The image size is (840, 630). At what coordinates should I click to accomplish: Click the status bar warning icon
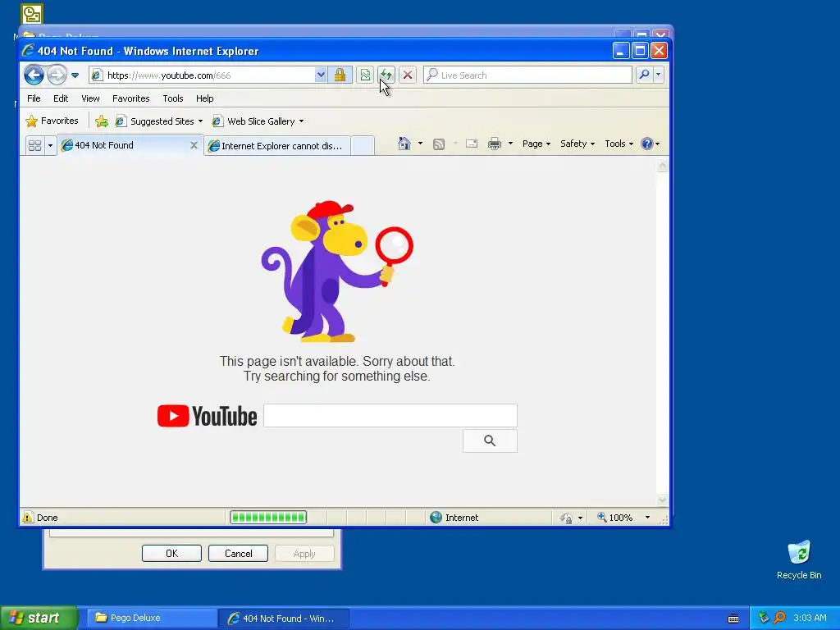click(x=27, y=518)
